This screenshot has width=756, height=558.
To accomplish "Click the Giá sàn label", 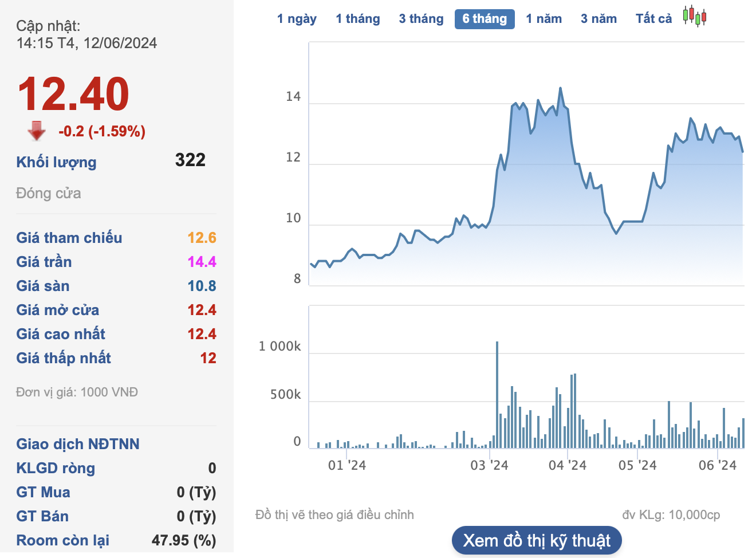I will tap(43, 286).
